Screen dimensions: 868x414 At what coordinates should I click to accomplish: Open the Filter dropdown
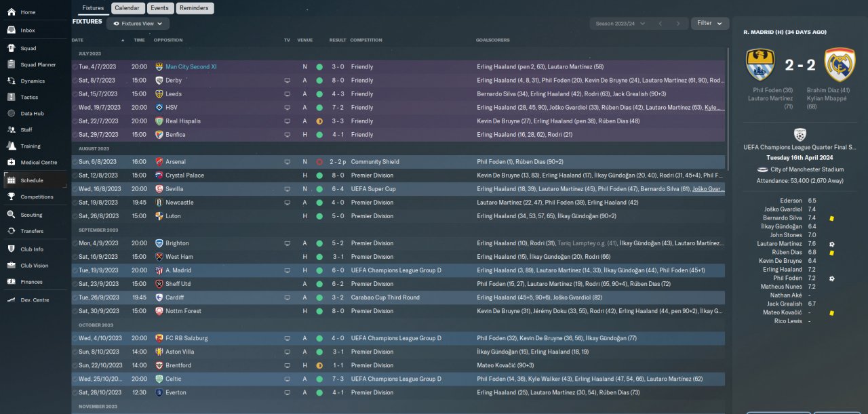tap(710, 23)
